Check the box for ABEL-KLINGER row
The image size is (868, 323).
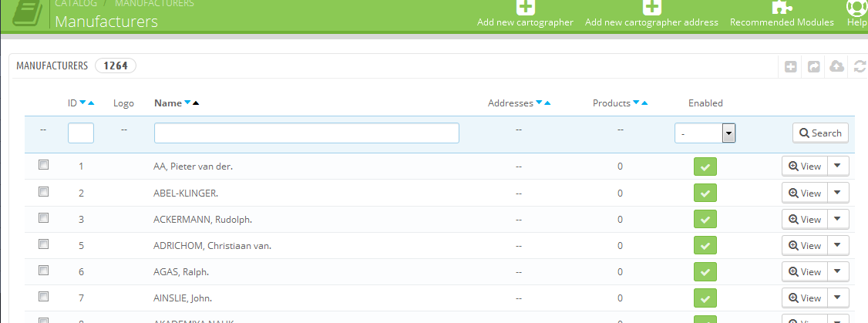(44, 192)
